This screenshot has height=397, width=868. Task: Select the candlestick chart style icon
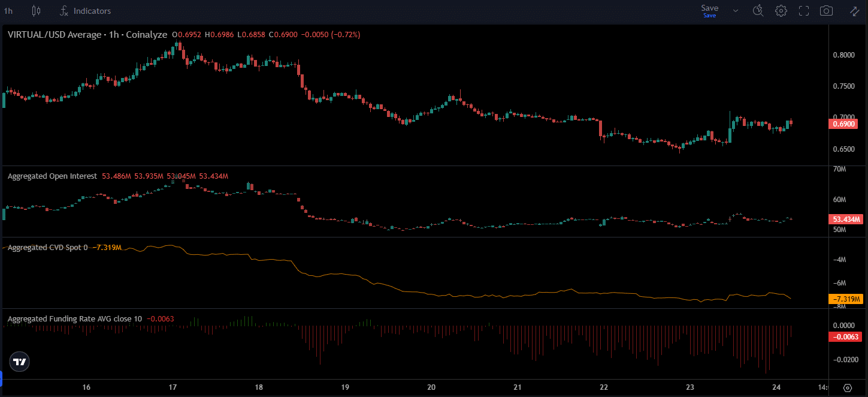click(36, 11)
